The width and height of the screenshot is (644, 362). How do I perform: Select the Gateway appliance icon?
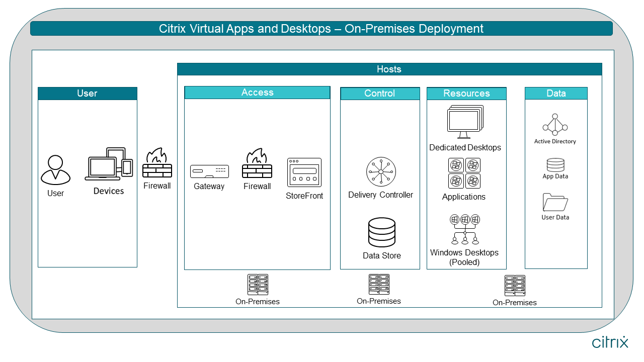(209, 171)
